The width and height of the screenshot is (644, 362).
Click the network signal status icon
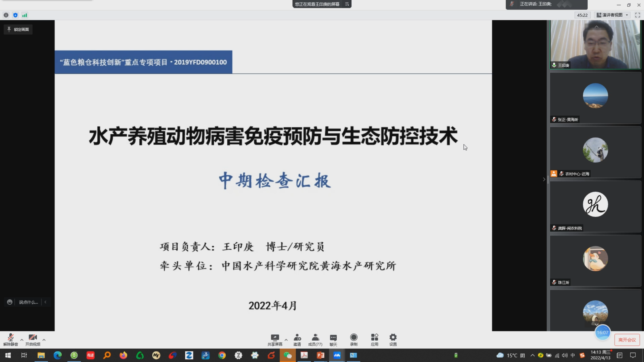pos(24,15)
